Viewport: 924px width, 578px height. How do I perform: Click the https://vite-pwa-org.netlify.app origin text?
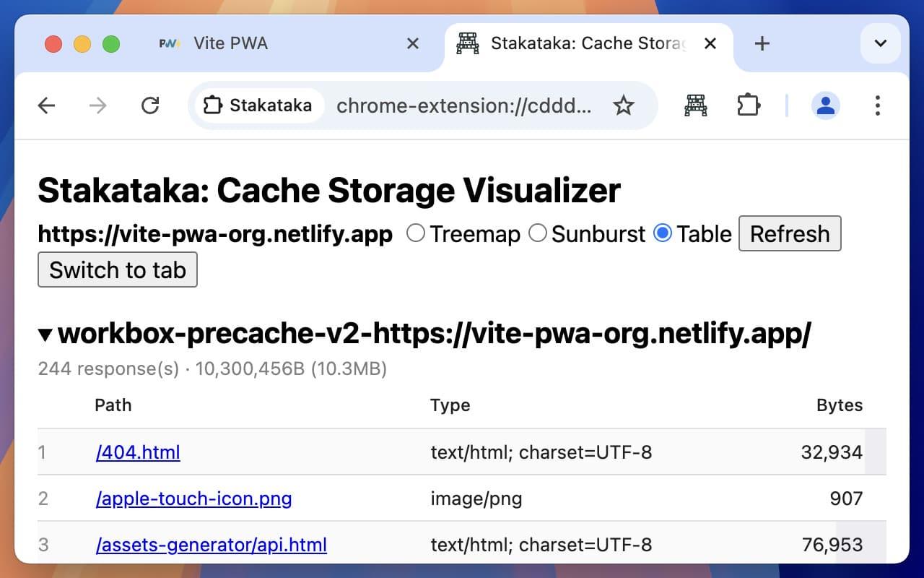(215, 233)
